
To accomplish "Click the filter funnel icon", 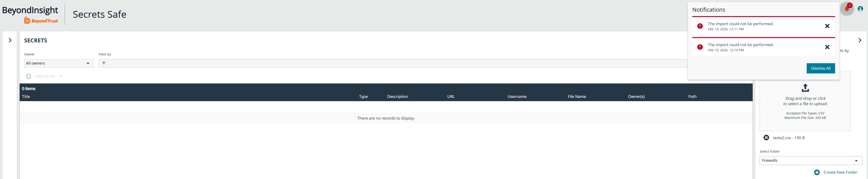I will tap(104, 63).
